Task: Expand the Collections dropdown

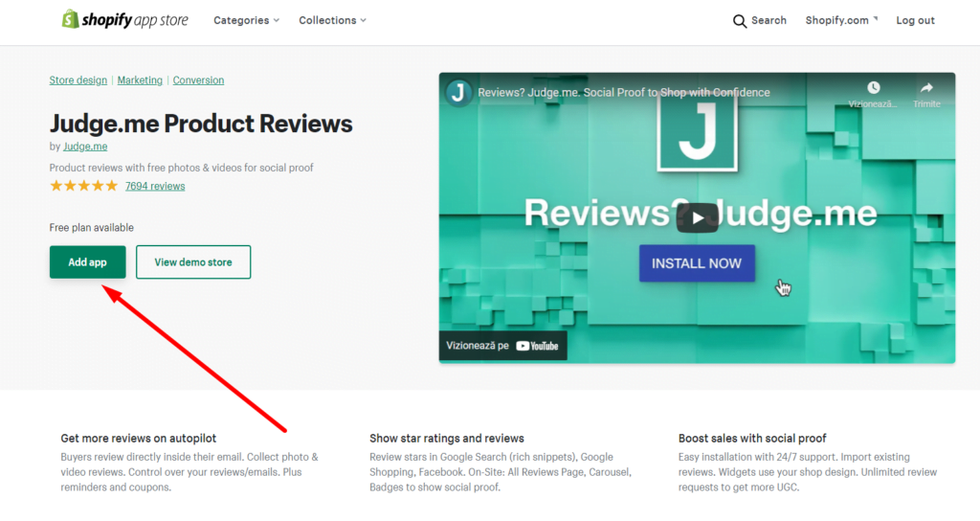Action: tap(332, 20)
